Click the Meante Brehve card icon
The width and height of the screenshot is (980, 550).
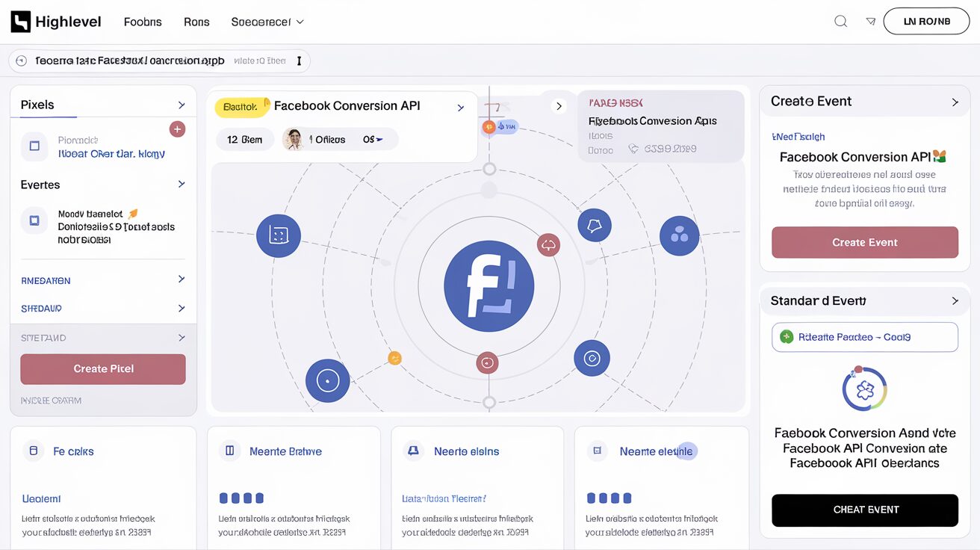230,451
